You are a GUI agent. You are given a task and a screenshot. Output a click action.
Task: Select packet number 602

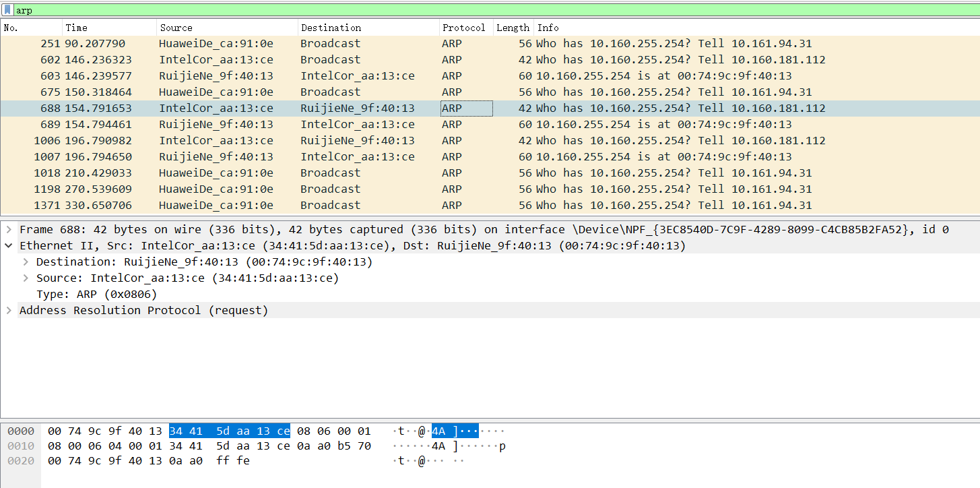tap(490, 60)
